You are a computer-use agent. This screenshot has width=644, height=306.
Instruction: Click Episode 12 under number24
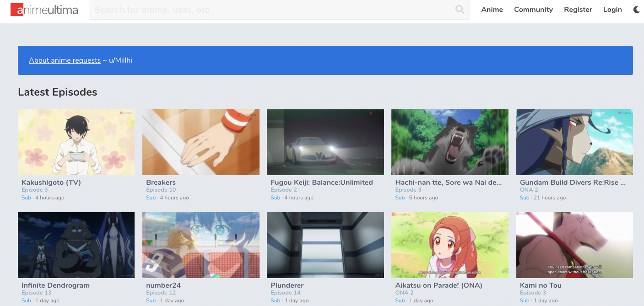tap(161, 293)
